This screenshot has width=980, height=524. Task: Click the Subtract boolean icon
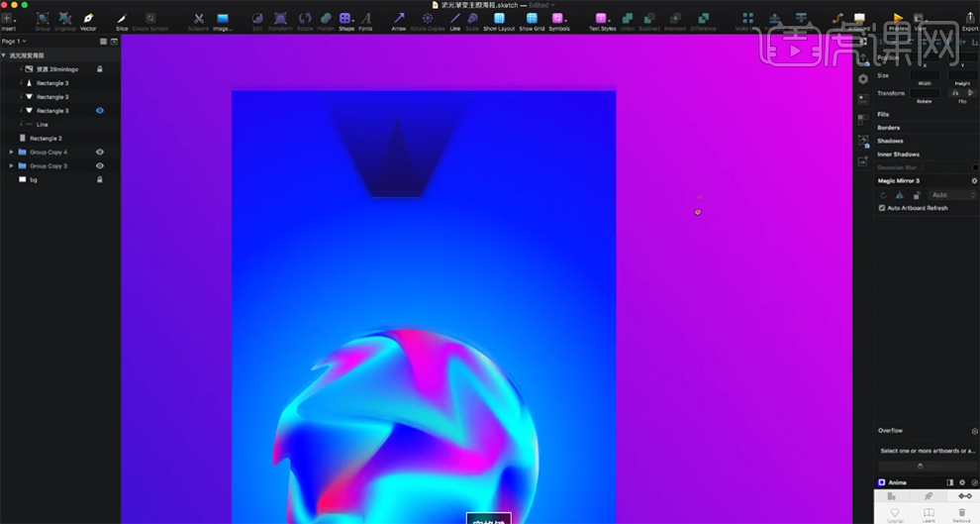(649, 18)
